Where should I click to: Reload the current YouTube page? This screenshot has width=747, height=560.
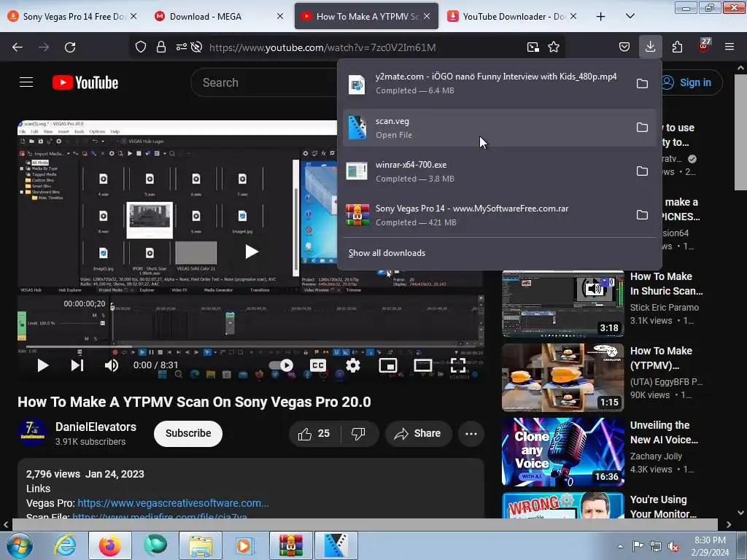tap(70, 47)
